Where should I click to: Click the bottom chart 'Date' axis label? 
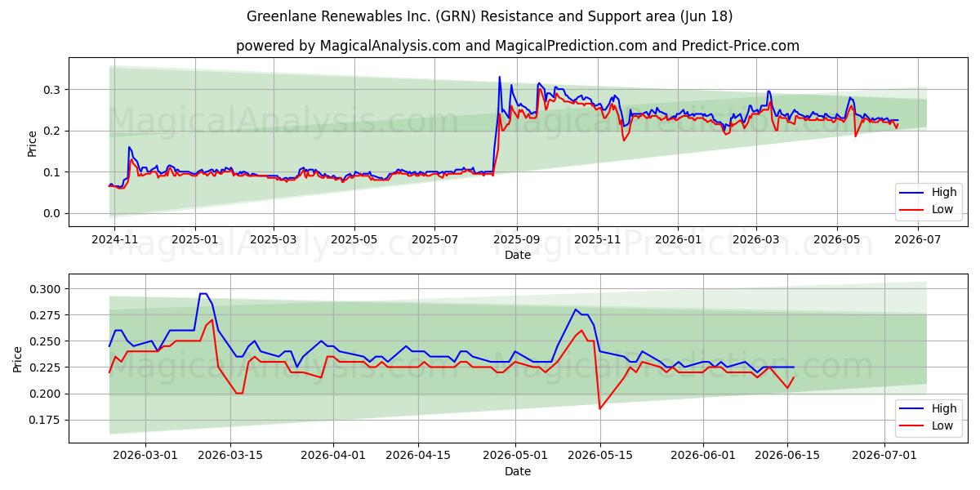(x=518, y=471)
